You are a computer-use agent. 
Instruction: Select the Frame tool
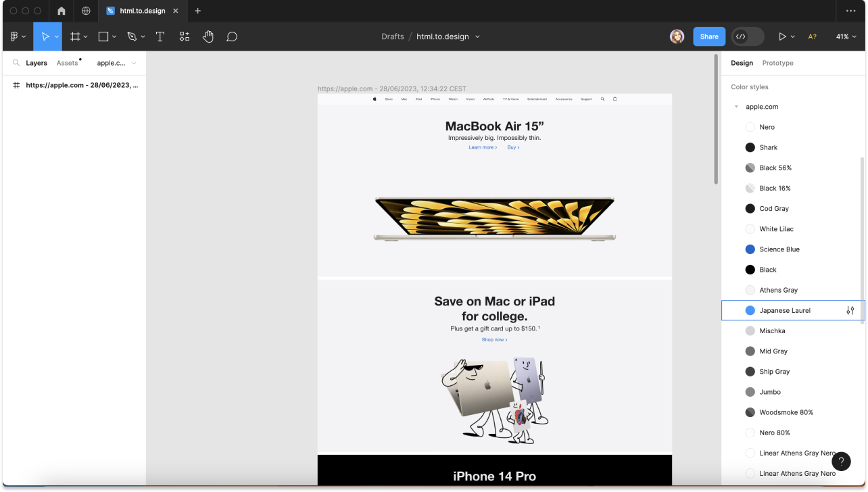click(76, 36)
